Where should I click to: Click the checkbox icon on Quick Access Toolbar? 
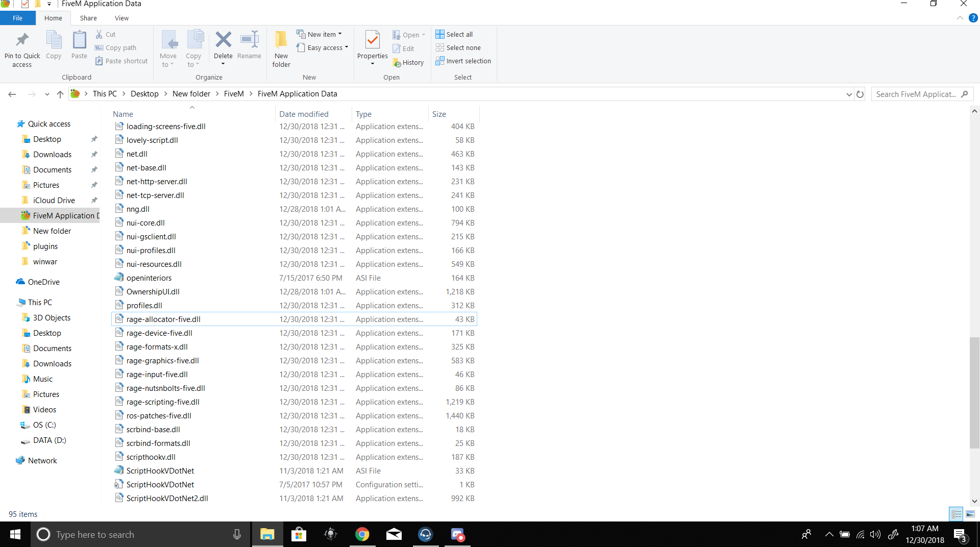point(24,4)
